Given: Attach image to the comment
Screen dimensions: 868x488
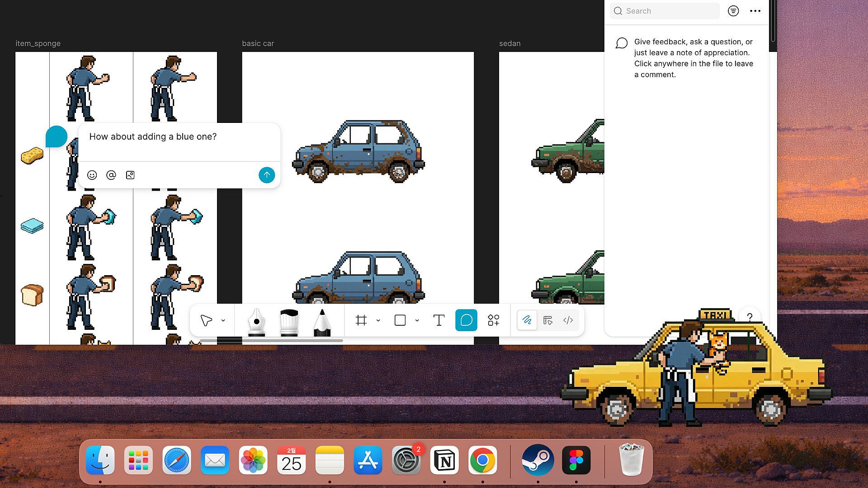Looking at the screenshot, I should [x=130, y=175].
